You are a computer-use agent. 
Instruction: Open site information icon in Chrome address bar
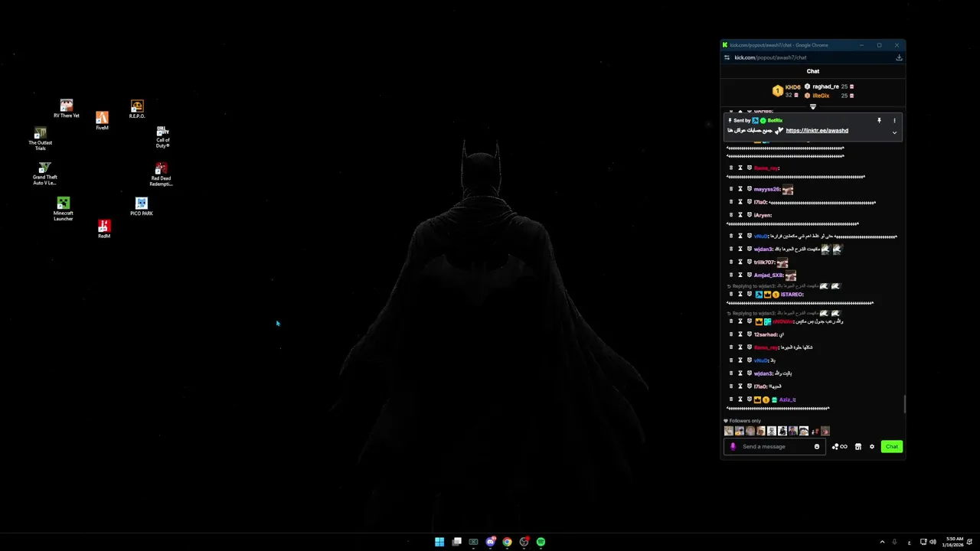tap(727, 57)
